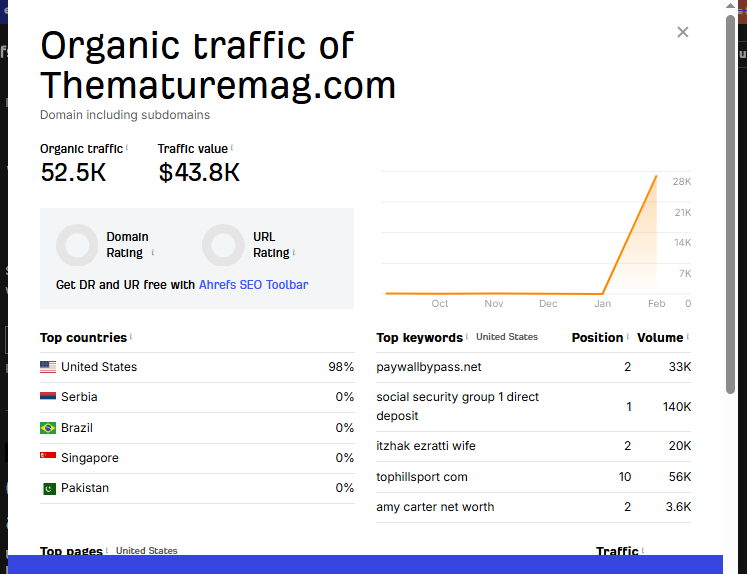Click the Brazil flag icon

[x=48, y=428]
